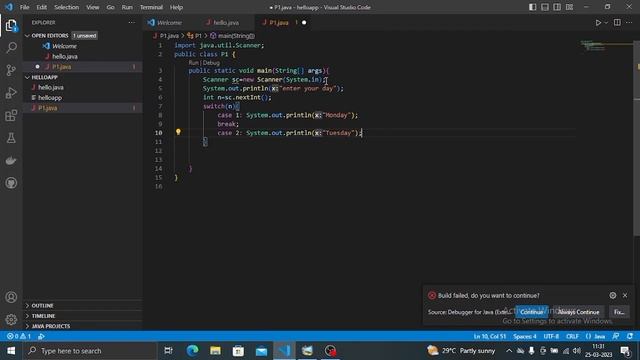
Task: Click the Debug CodeLens above main
Action: click(211, 63)
